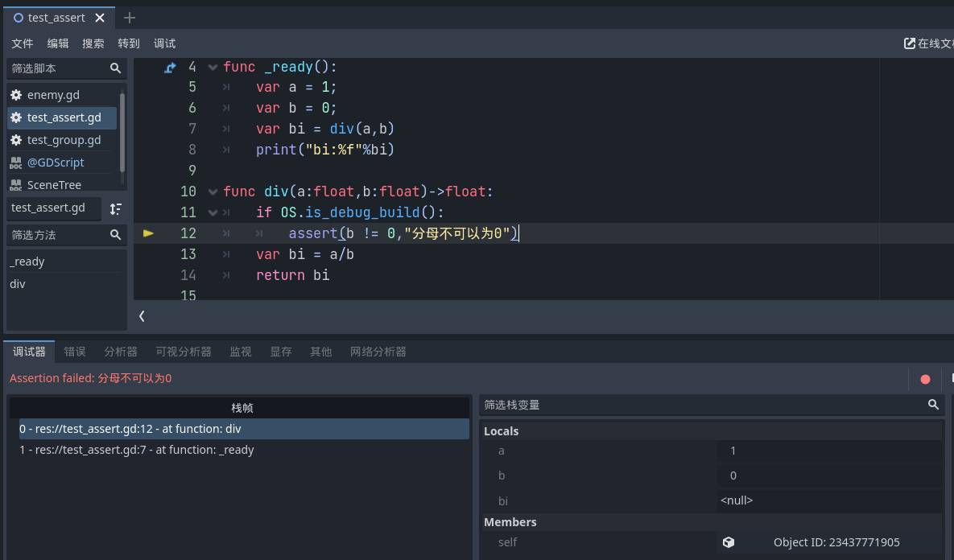954x560 pixels.
Task: Open @GDScript documentation entry
Action: (x=62, y=163)
